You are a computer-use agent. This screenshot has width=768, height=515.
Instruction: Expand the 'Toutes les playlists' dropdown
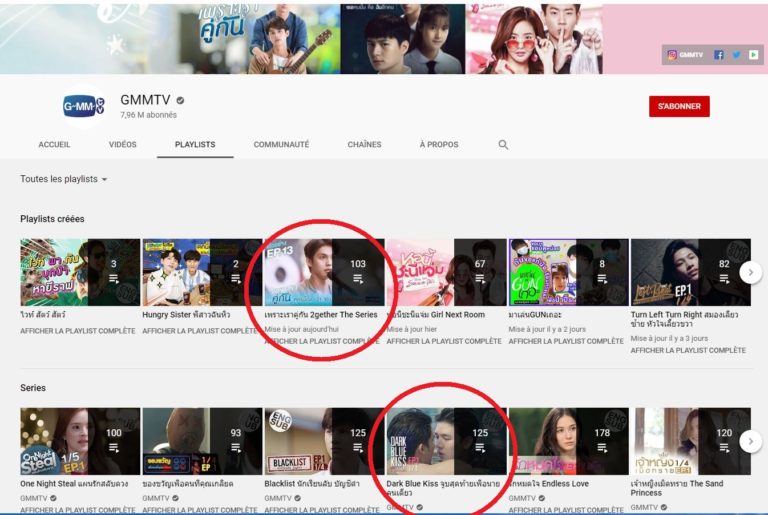coord(64,179)
